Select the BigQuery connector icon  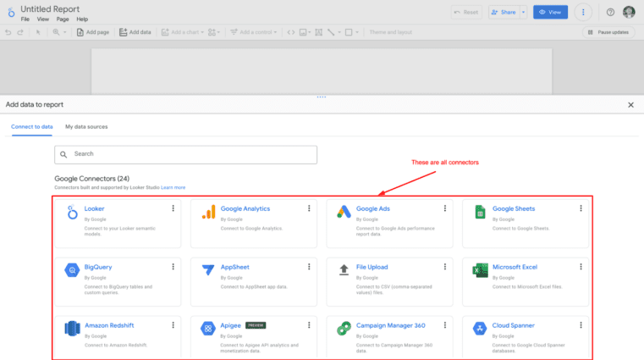click(x=72, y=271)
